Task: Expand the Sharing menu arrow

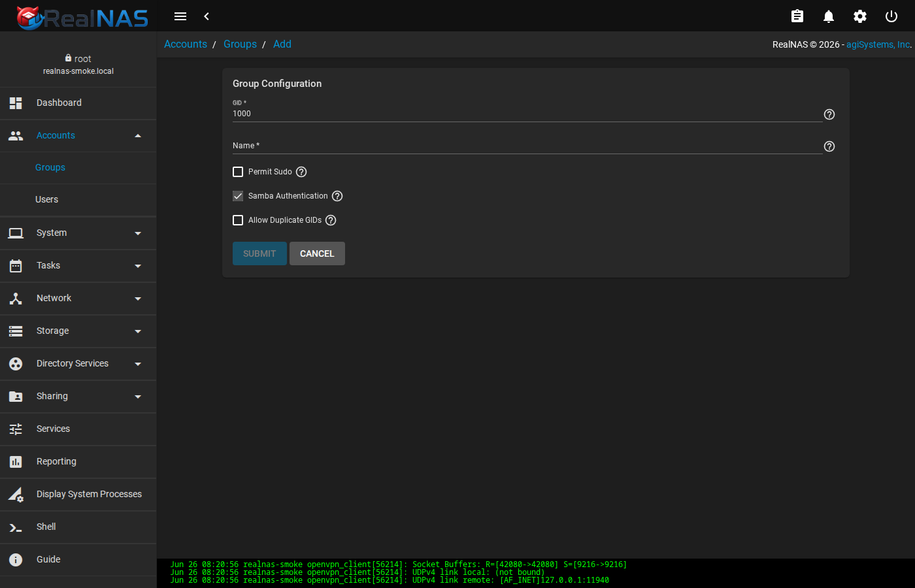Action: (138, 397)
